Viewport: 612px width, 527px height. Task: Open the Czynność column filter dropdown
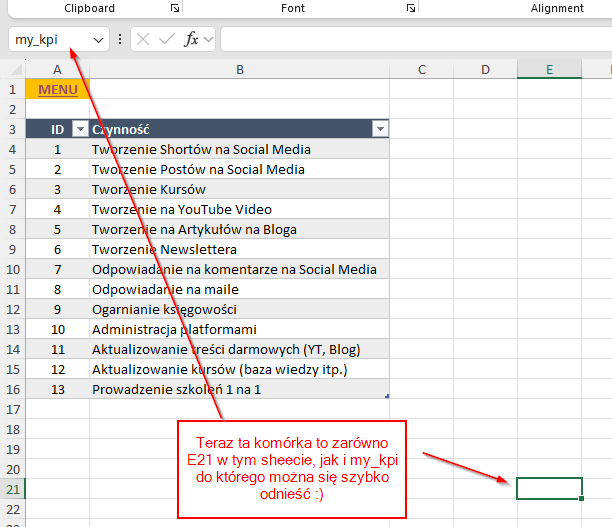379,129
